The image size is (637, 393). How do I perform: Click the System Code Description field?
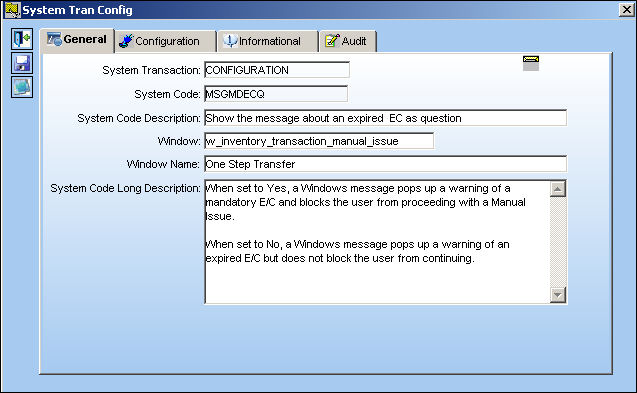386,118
